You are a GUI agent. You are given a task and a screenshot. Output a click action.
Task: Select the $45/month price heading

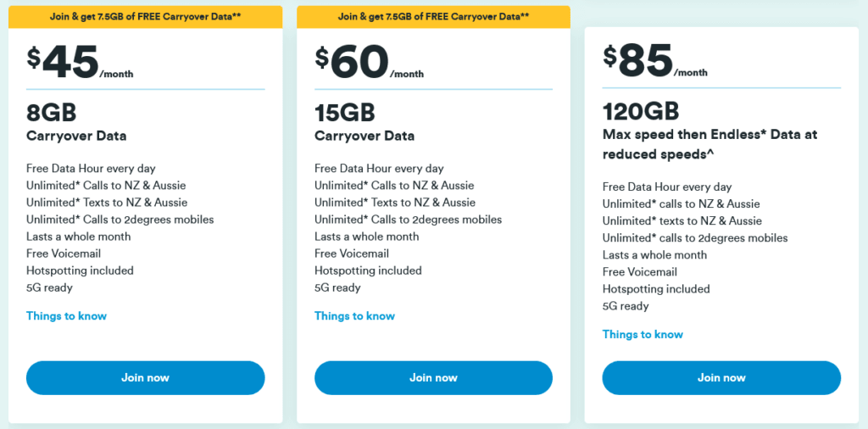[80, 62]
